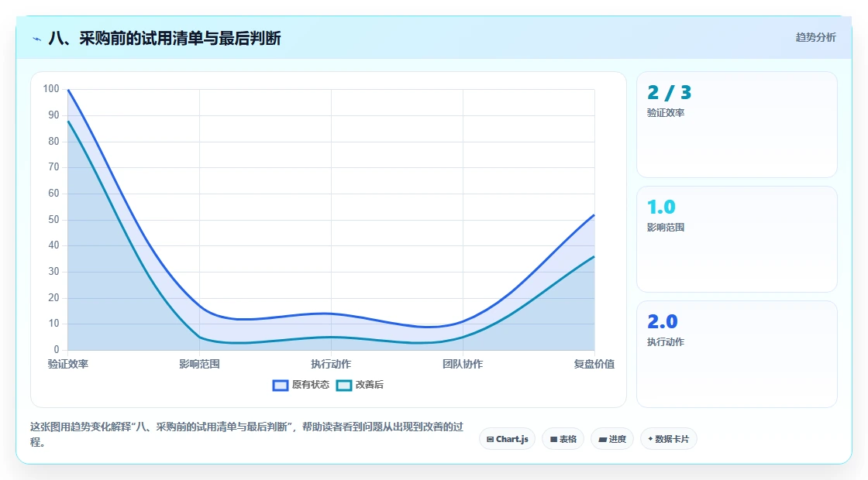868x480 pixels.
Task: Click the 0 y-axis value
Action: click(57, 349)
